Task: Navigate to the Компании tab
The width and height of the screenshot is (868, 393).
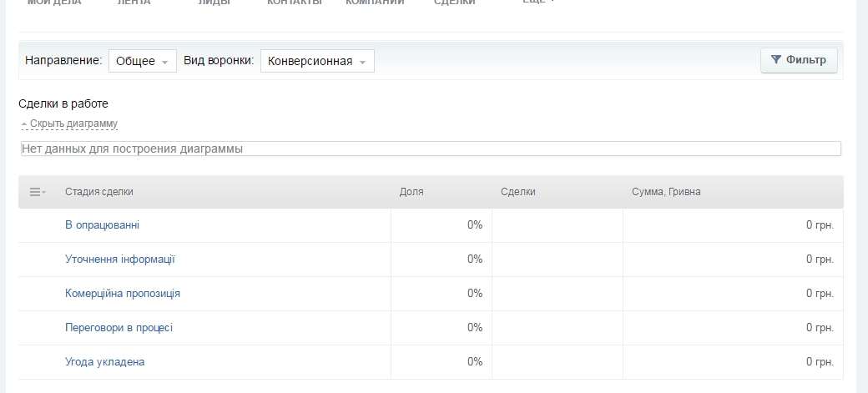Action: [x=375, y=3]
